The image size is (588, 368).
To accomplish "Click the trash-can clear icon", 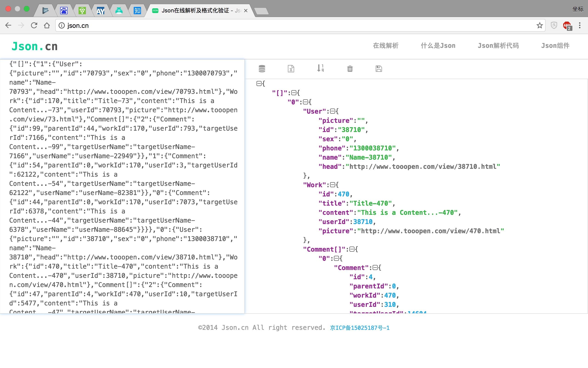I will click(x=350, y=69).
